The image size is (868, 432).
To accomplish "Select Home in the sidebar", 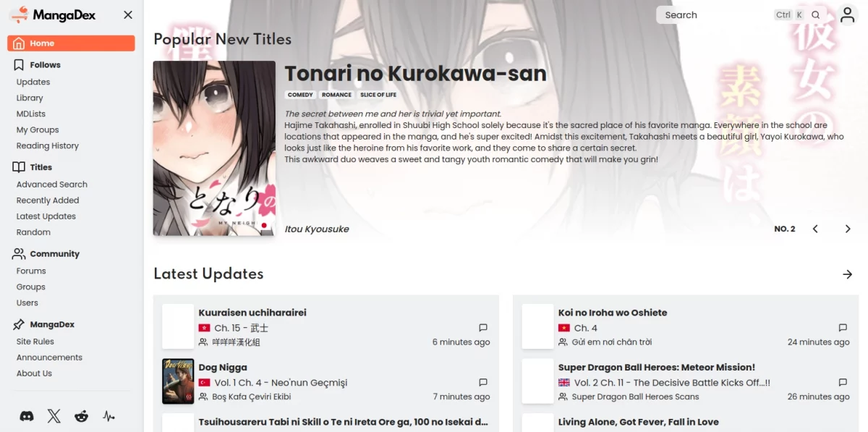I will pos(71,43).
